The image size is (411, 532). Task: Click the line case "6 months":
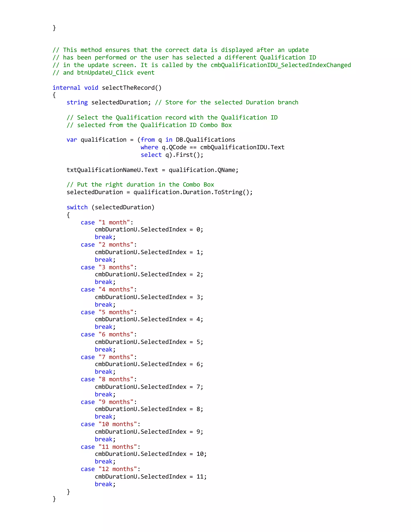pos(109,334)
